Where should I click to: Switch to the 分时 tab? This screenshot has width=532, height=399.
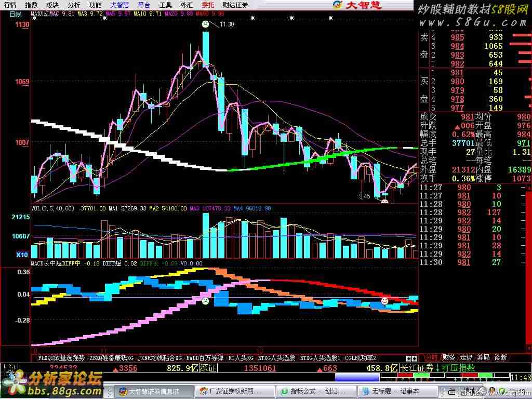[431, 357]
